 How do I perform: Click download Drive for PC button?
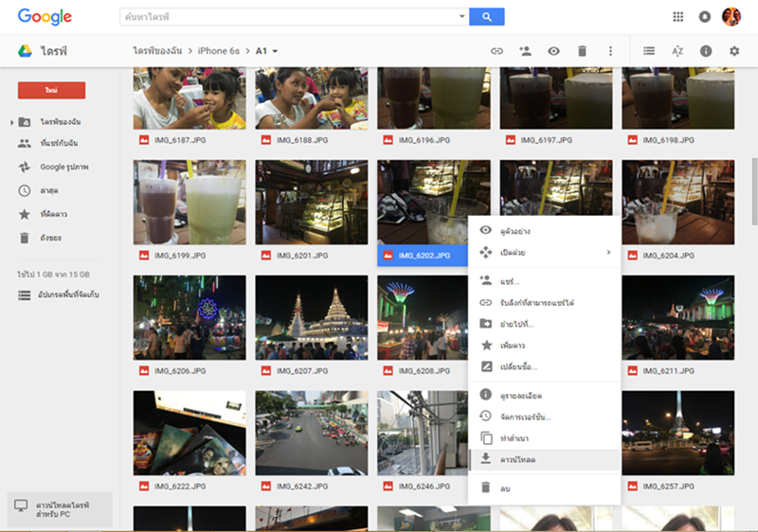point(60,509)
